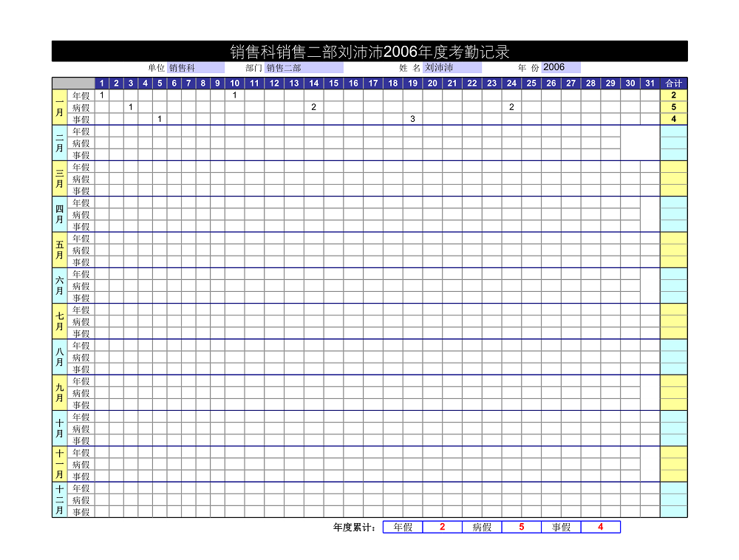Click the 姓名 field showing 刘沛沛

point(452,68)
